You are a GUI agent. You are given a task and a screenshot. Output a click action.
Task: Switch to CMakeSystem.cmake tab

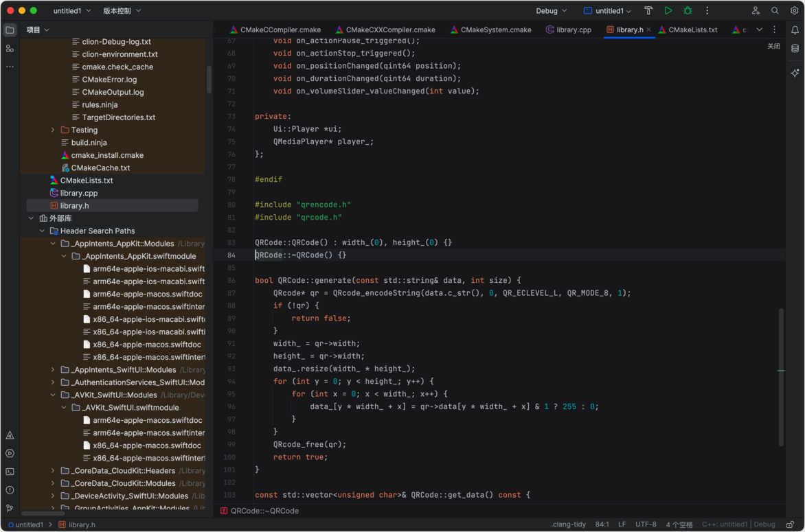(x=491, y=30)
